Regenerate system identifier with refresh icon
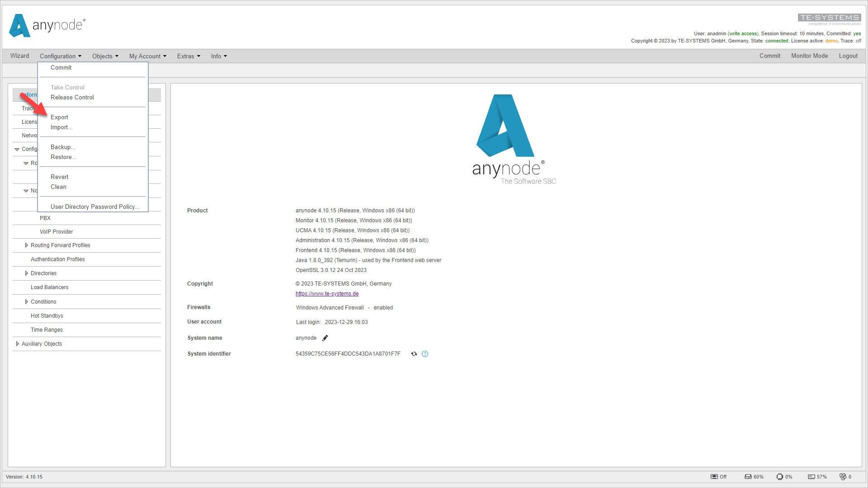This screenshot has height=488, width=868. [414, 354]
